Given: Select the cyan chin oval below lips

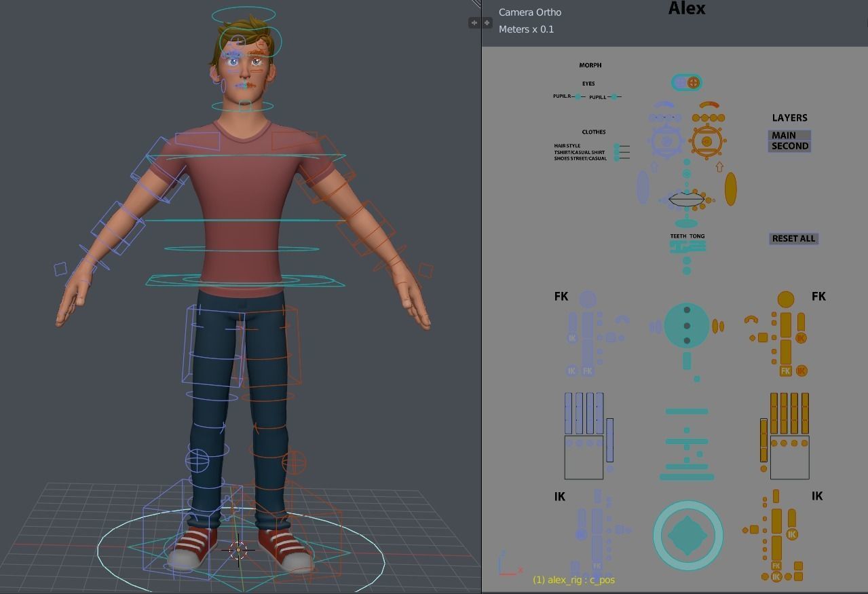Looking at the screenshot, I should (686, 222).
